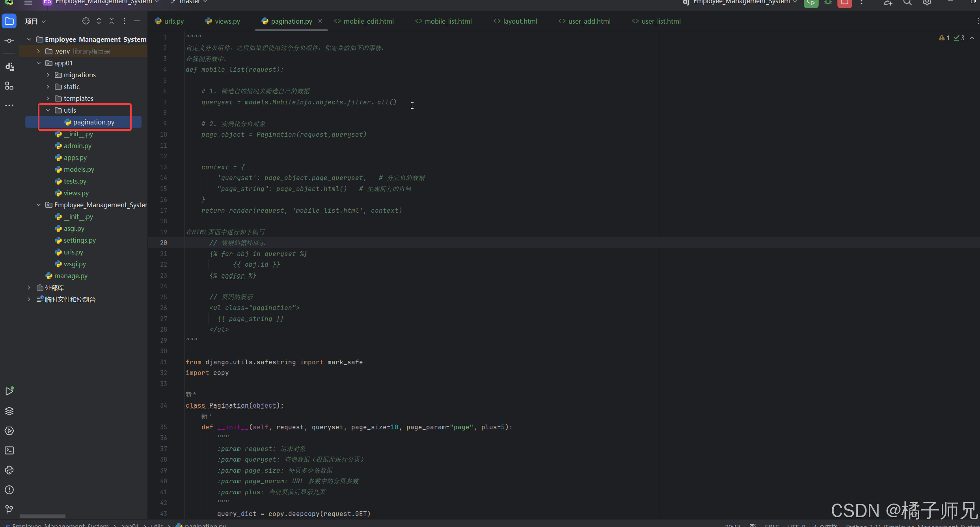Open the Python Console tool window

9,470
